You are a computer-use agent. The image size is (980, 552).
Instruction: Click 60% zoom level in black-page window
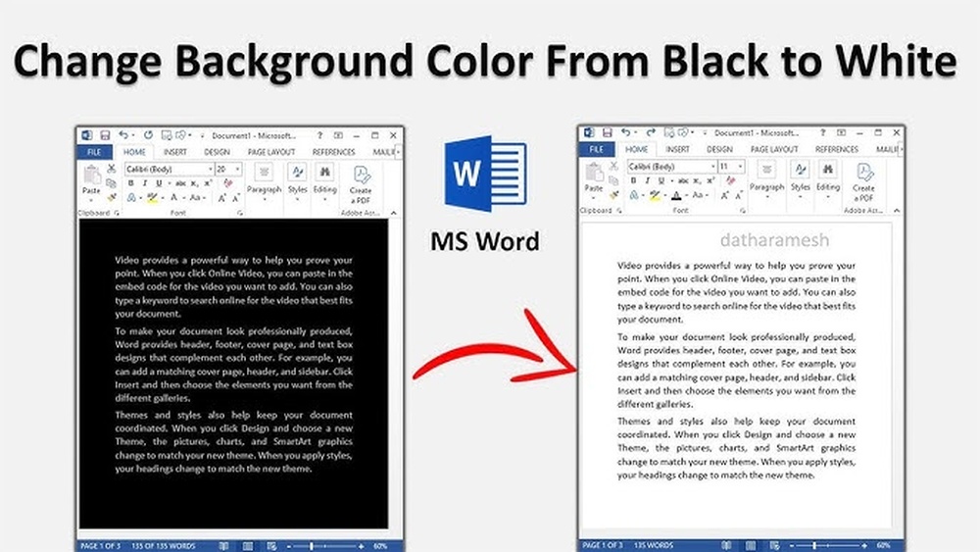click(x=380, y=546)
